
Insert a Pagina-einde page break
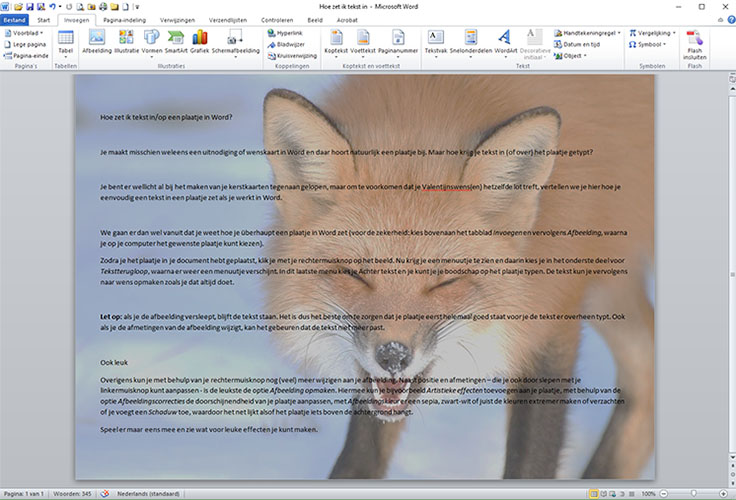pyautogui.click(x=29, y=56)
